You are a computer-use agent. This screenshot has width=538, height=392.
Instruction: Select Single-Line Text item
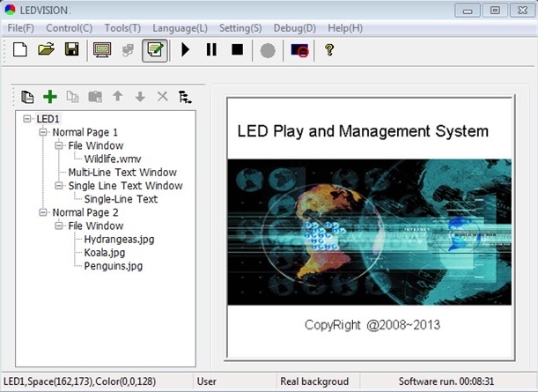121,199
